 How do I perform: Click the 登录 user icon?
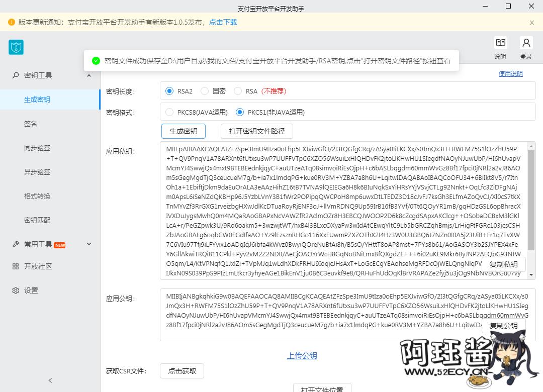[x=526, y=43]
